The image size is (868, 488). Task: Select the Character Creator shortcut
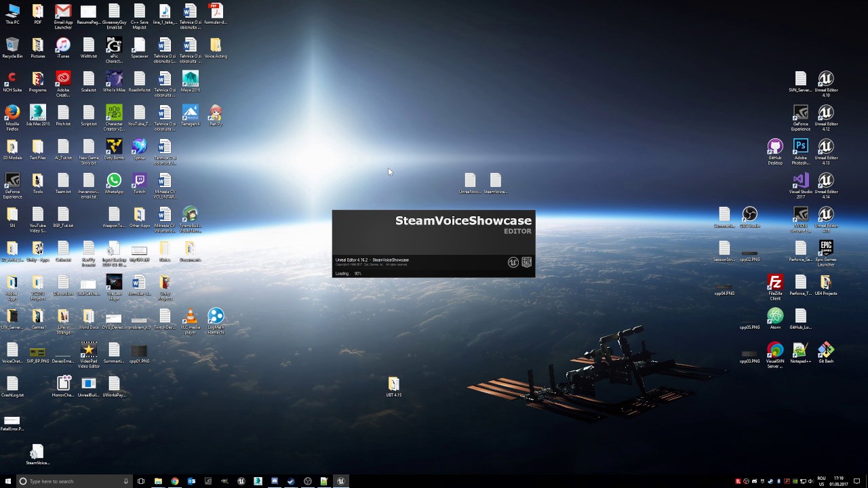point(114,118)
